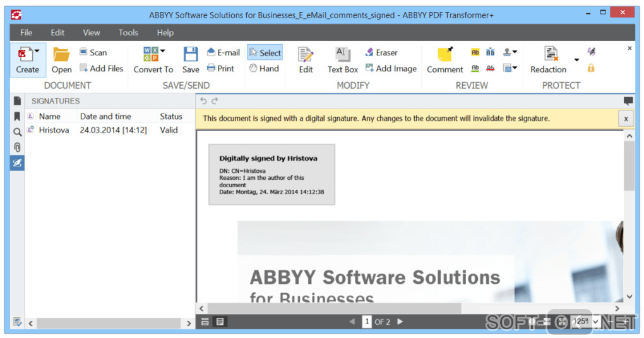Select the yellow Highlight text tool
644x338 pixels.
coord(475,52)
